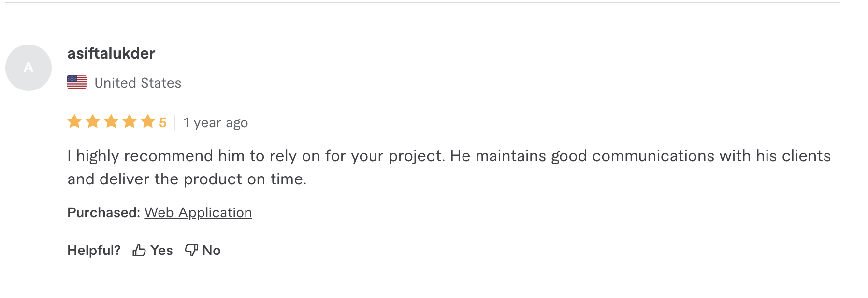The width and height of the screenshot is (868, 298).
Task: Click the Helpful? label
Action: (x=94, y=251)
